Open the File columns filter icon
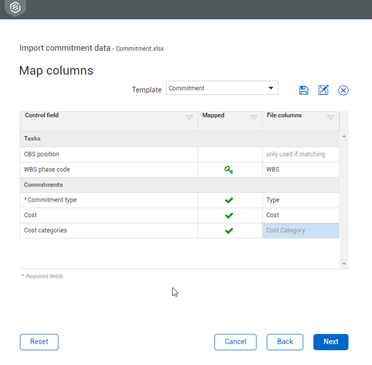 coord(330,117)
